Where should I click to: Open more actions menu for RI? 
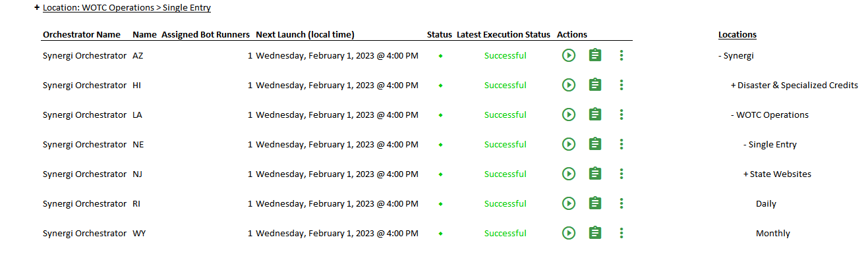pos(622,203)
